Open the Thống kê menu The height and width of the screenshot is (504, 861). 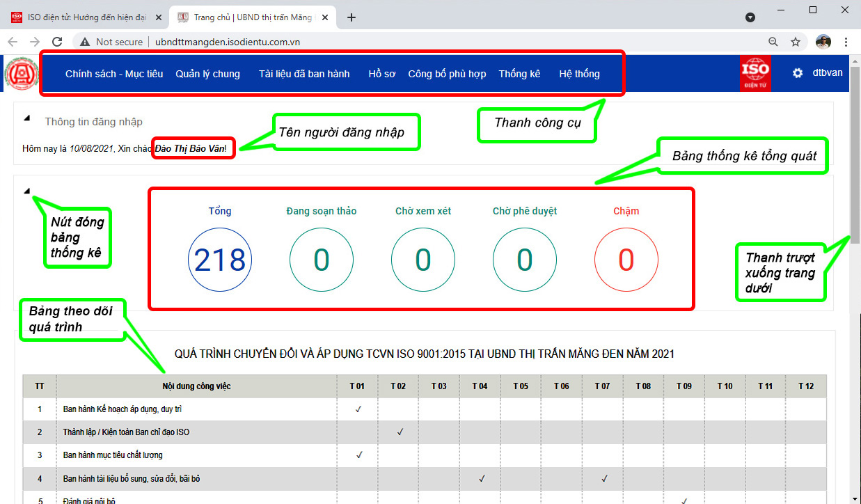519,74
